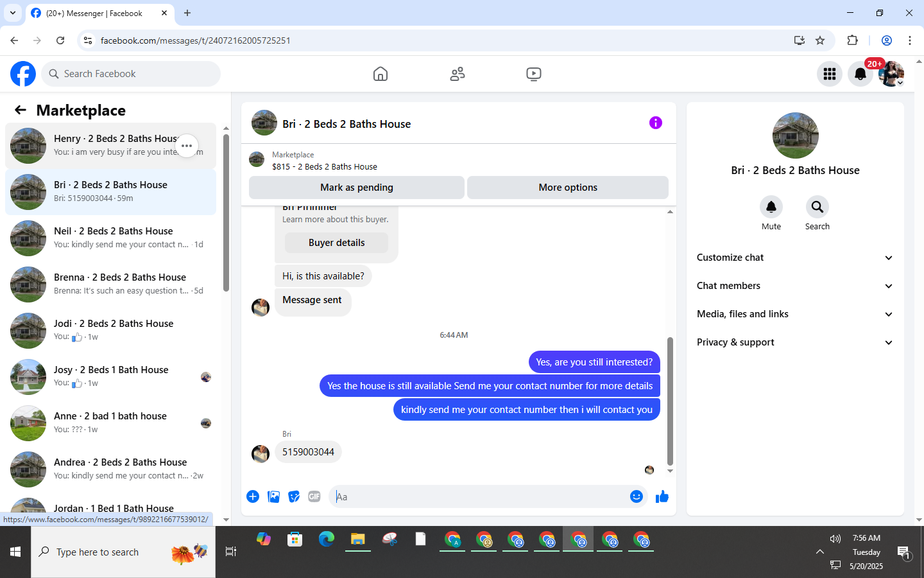Open the $815 Marketplace listing link
This screenshot has width=924, height=578.
(x=324, y=166)
